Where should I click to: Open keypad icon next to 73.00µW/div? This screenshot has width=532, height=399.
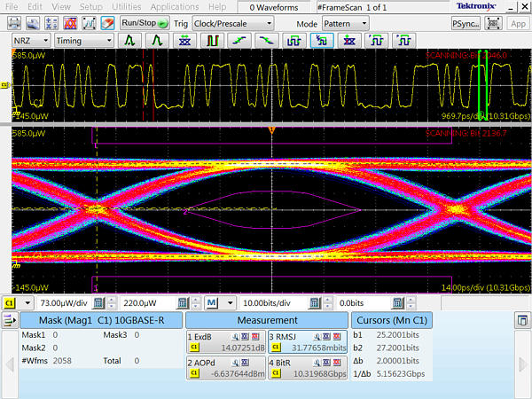(x=98, y=303)
